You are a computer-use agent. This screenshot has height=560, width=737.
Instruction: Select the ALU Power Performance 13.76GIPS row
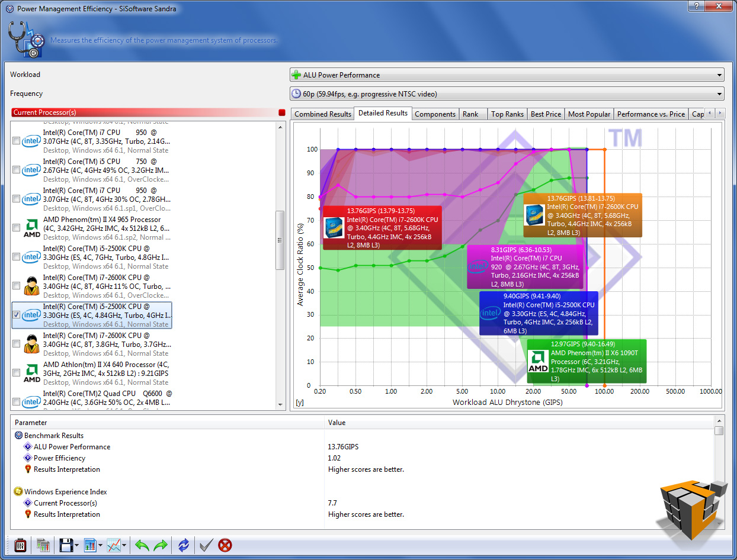pos(363,447)
